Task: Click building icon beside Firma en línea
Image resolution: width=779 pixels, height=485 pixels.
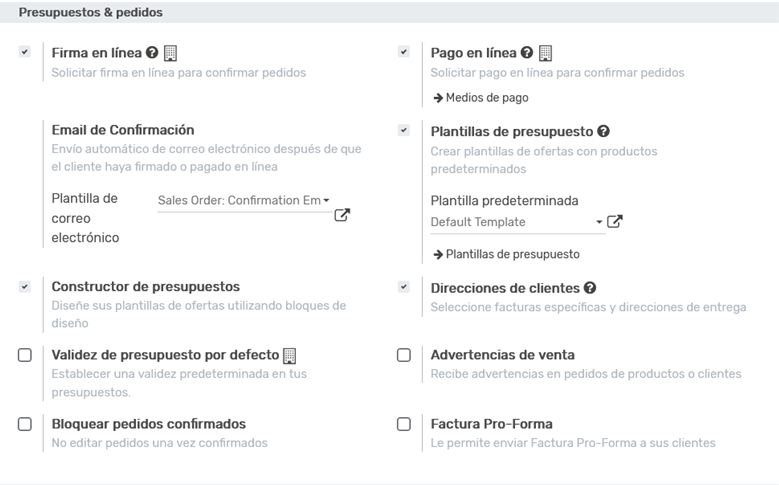Action: click(x=170, y=53)
